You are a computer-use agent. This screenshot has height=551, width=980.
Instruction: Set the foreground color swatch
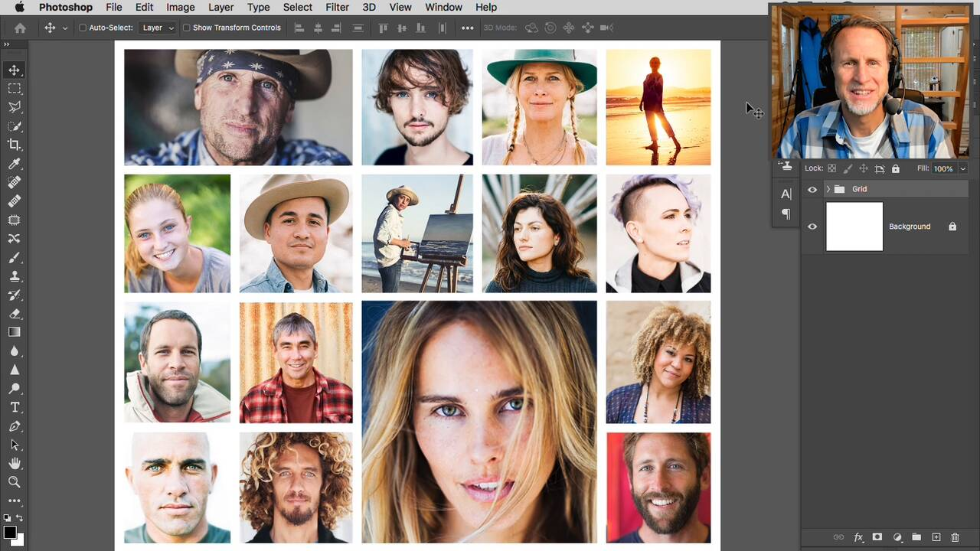(10, 532)
